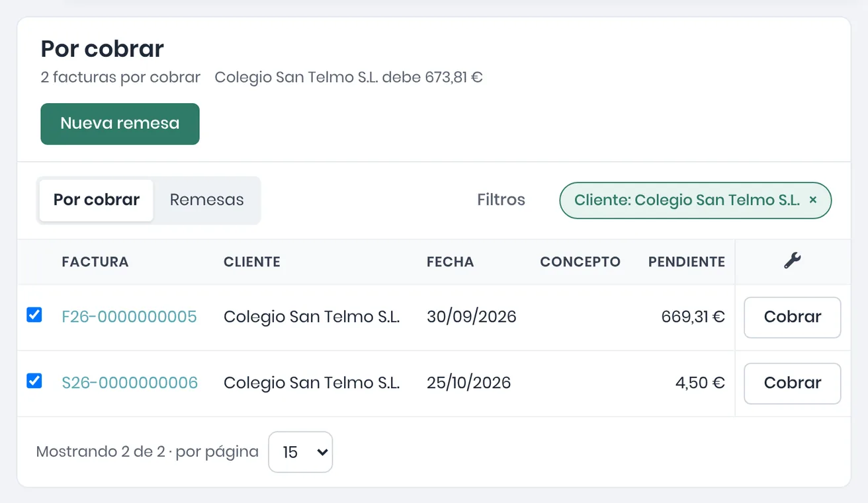
Task: Open invoice link S26-0000000006
Action: 130,383
